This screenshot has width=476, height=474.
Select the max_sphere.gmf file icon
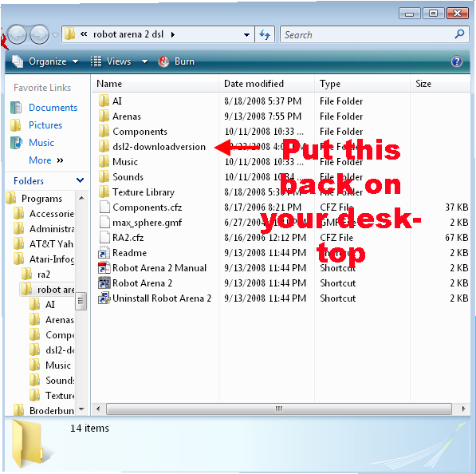[x=104, y=223]
